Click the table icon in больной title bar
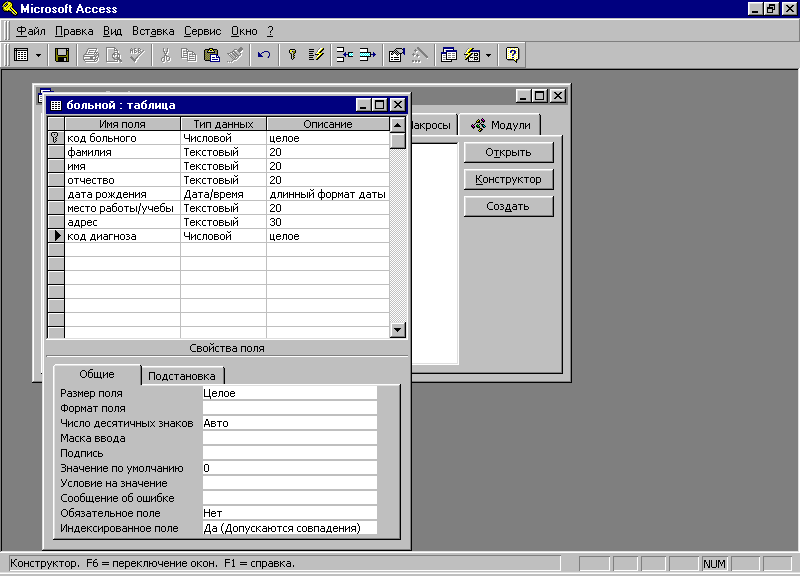The image size is (800, 576). 56,105
